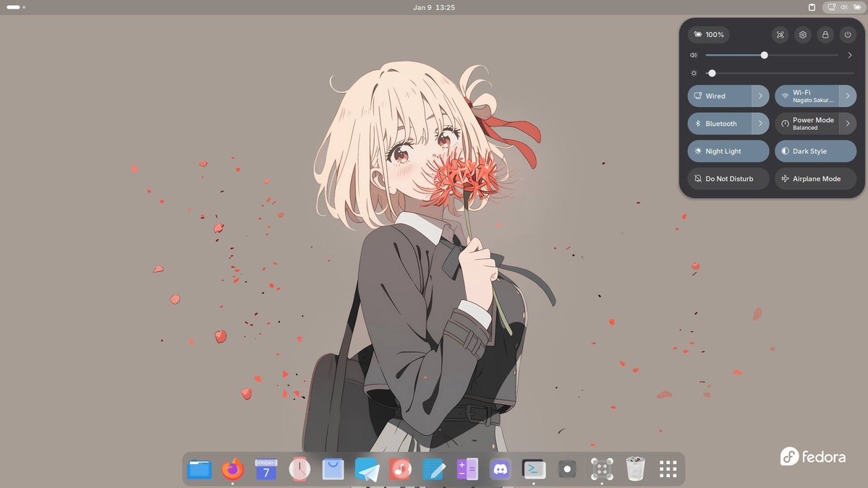Expand sound output options arrow

coord(850,55)
